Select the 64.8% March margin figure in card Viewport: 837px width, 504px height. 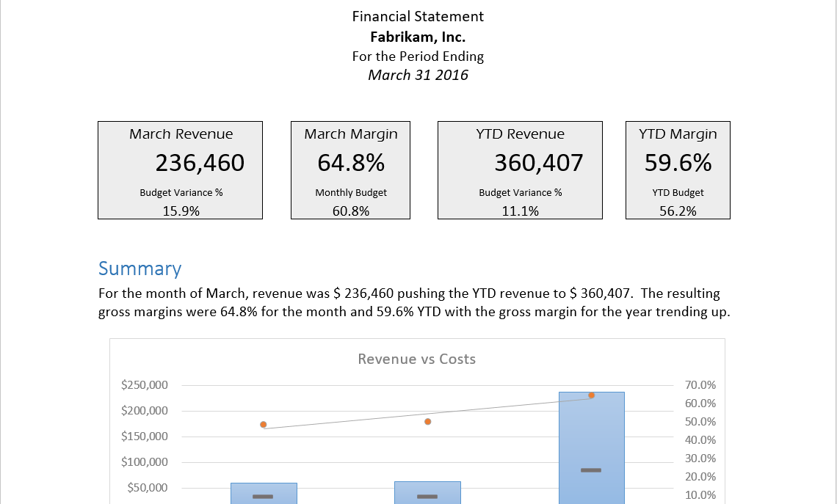pyautogui.click(x=351, y=163)
